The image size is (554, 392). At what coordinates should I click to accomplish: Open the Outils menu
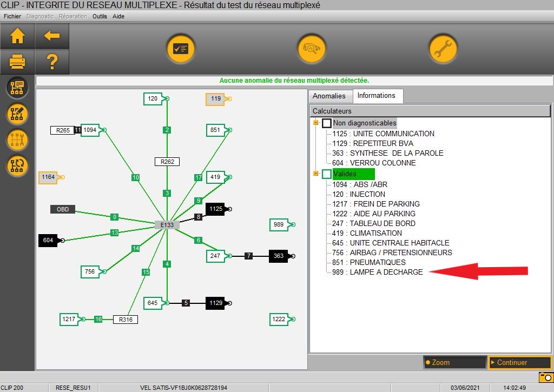[100, 16]
